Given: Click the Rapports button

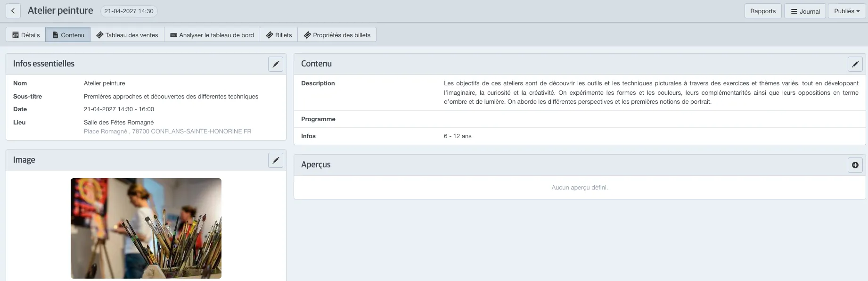Looking at the screenshot, I should tap(763, 11).
